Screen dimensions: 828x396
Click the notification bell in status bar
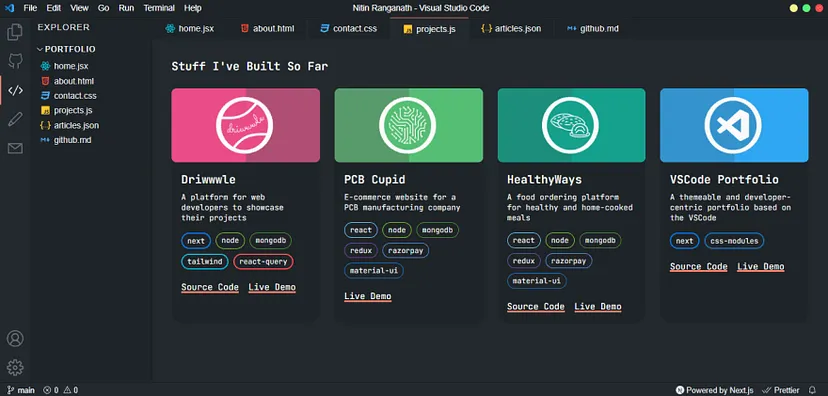coord(812,390)
